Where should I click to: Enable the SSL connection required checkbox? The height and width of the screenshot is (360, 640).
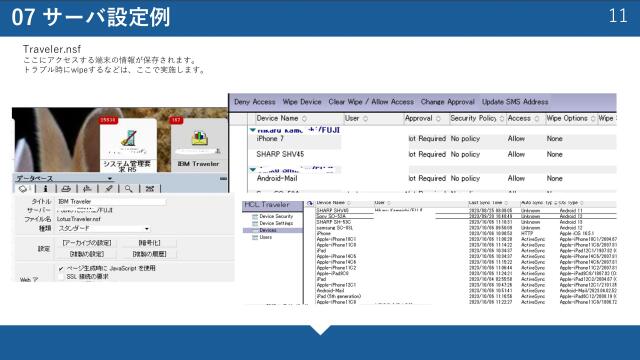click(x=61, y=276)
